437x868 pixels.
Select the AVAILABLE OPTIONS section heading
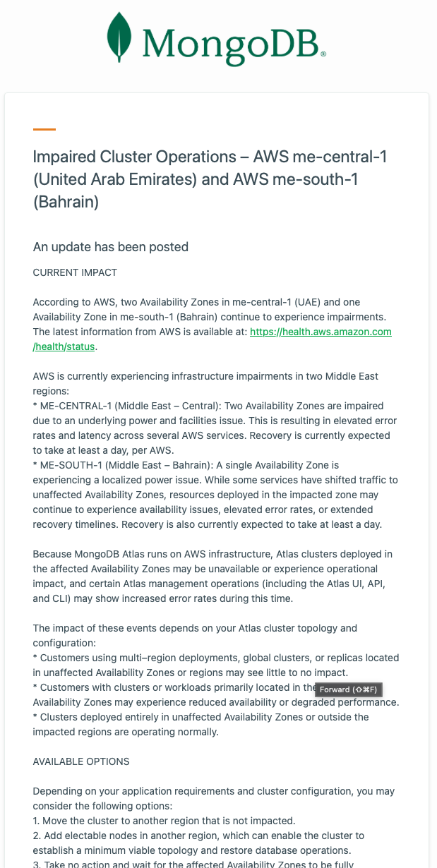tap(81, 761)
